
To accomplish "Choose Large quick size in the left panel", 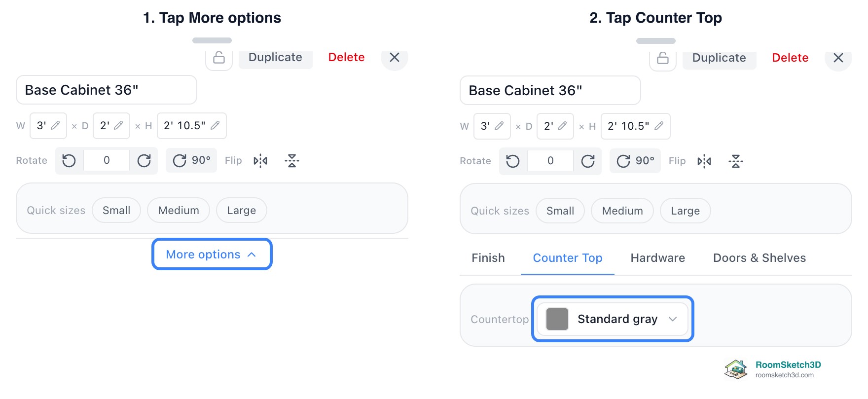I will click(242, 211).
